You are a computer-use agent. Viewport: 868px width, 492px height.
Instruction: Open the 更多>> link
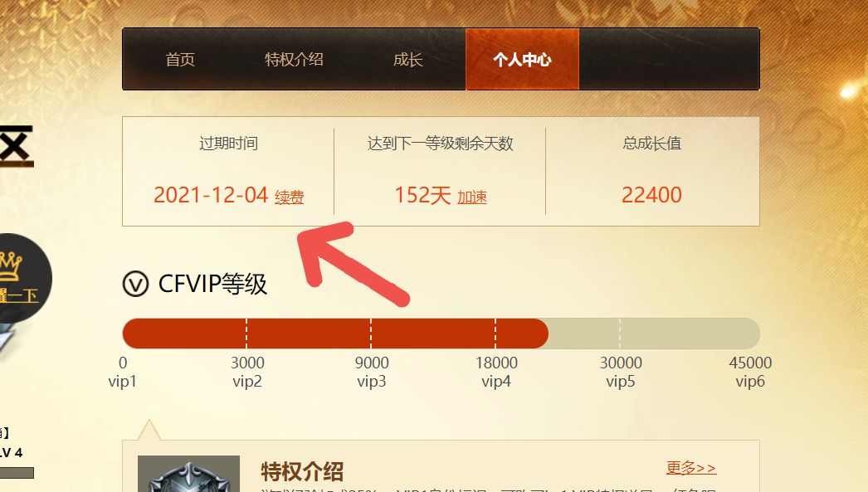pos(691,468)
